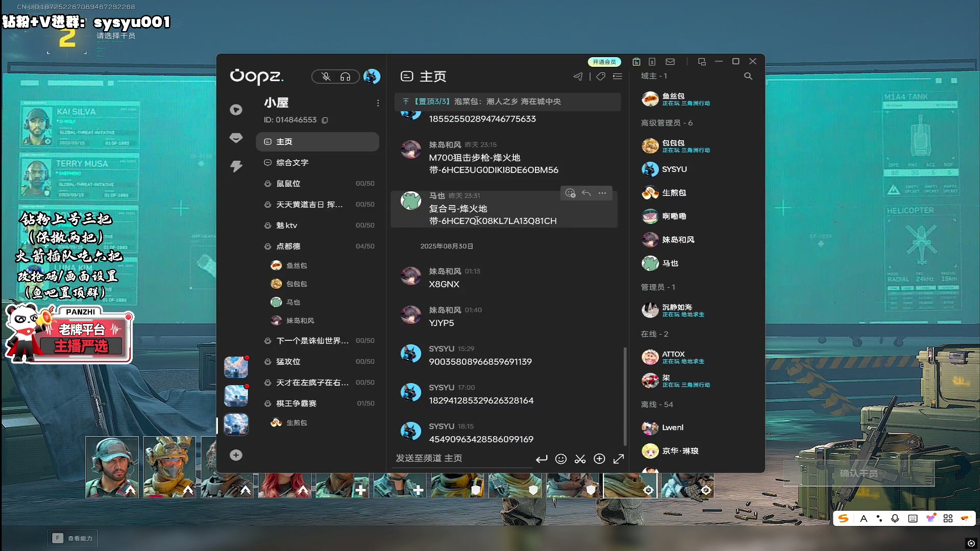Mute the microphone in Oopz header
980x551 pixels.
click(326, 77)
